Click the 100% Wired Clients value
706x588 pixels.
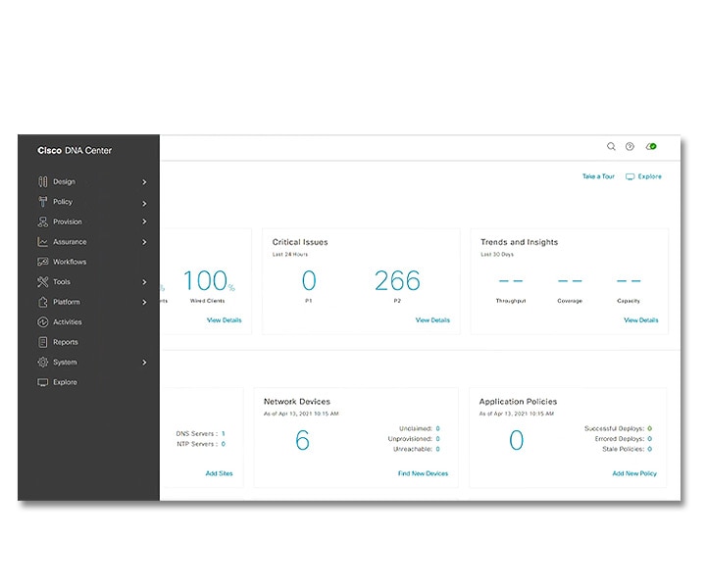tap(209, 280)
